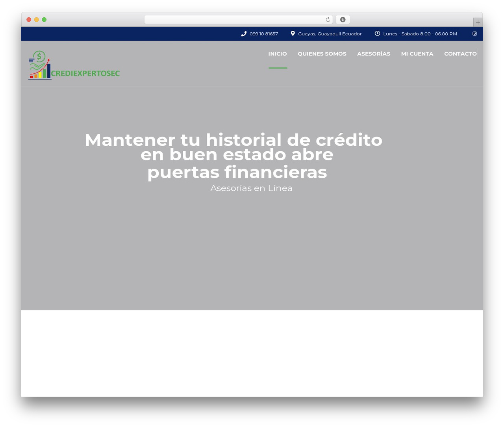The width and height of the screenshot is (504, 427).
Task: Go to MI CUENTA page
Action: click(417, 54)
